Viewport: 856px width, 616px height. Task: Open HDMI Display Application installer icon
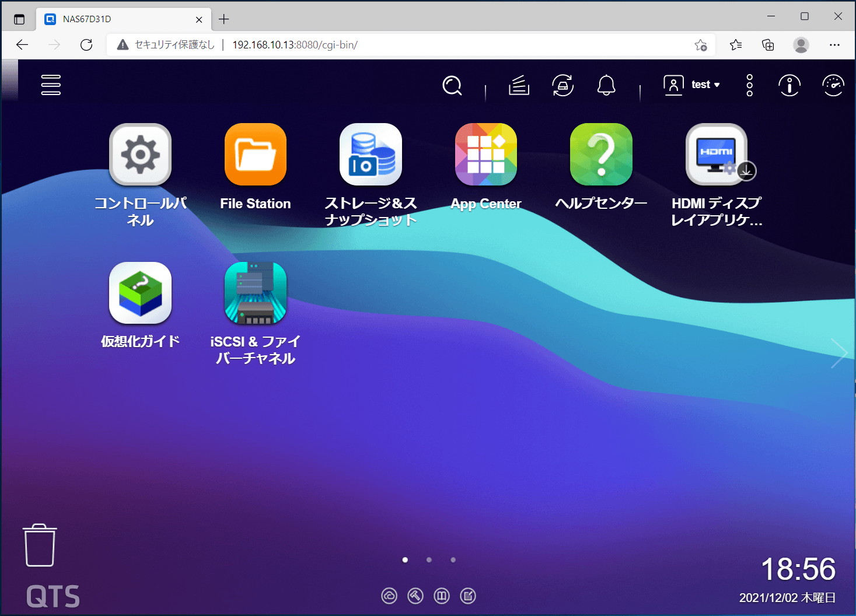tap(717, 155)
